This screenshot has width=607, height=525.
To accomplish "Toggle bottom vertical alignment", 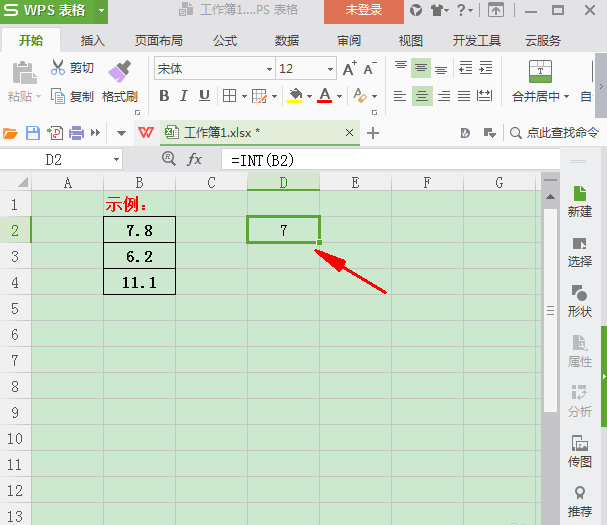I will coord(441,68).
